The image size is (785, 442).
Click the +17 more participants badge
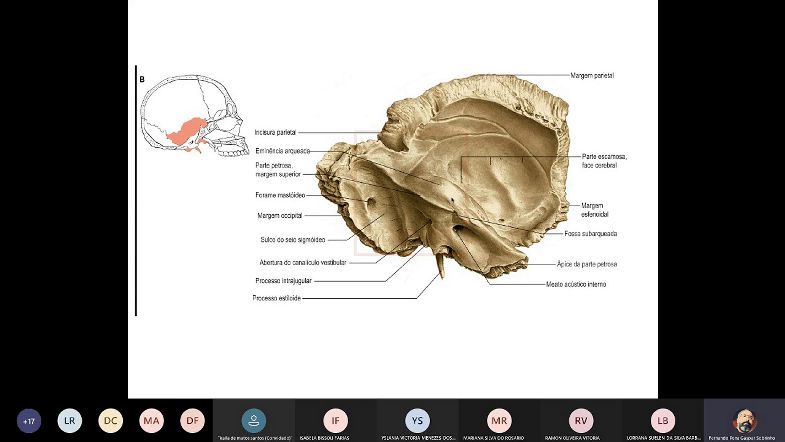(29, 421)
